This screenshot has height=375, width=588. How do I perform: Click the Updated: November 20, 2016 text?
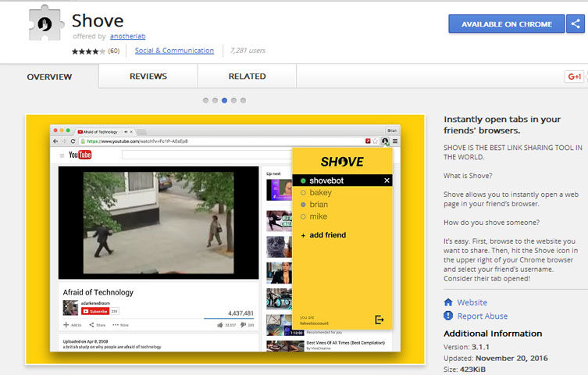(x=495, y=358)
